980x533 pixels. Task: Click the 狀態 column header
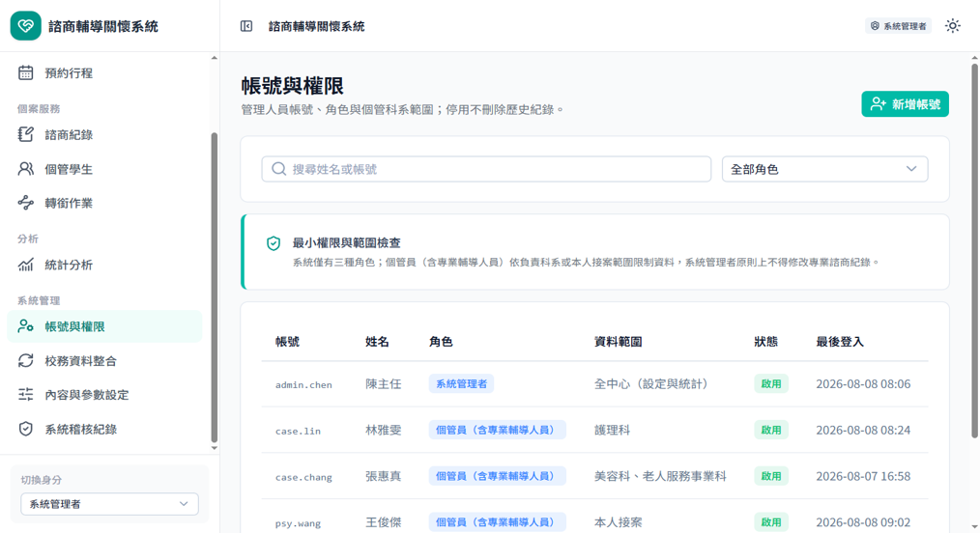[766, 342]
